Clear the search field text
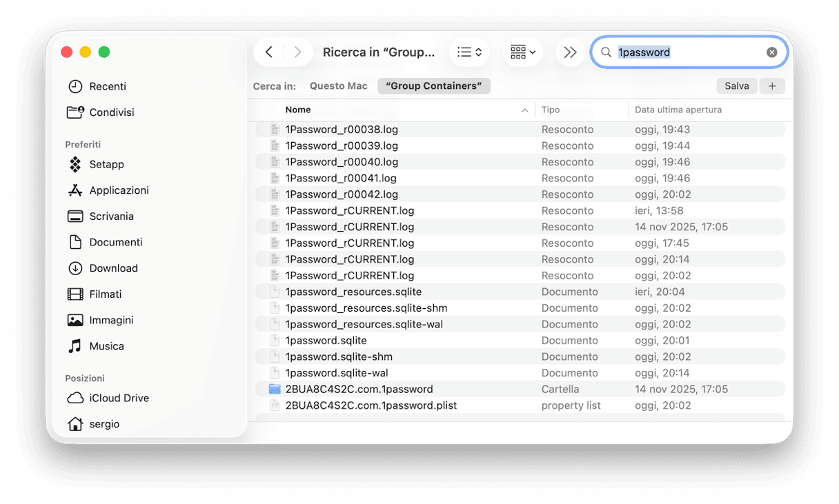This screenshot has height=504, width=839. click(x=771, y=52)
